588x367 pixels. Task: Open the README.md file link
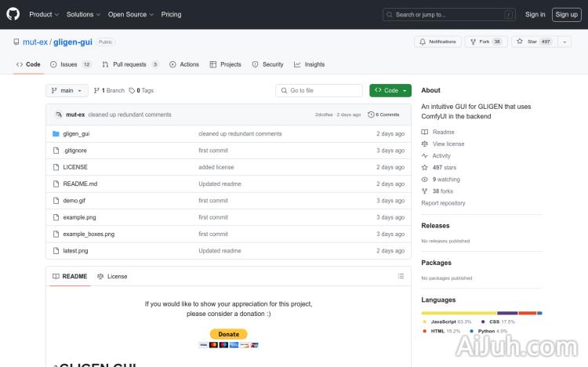point(80,183)
